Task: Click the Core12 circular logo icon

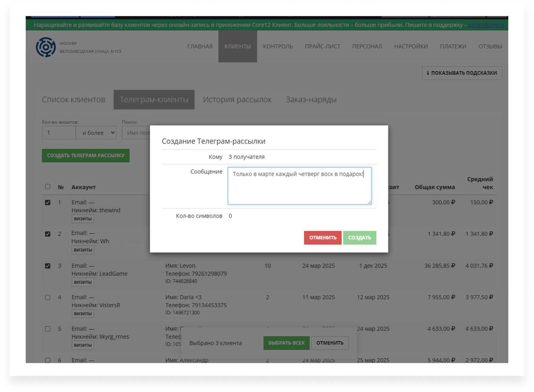Action: 46,47
